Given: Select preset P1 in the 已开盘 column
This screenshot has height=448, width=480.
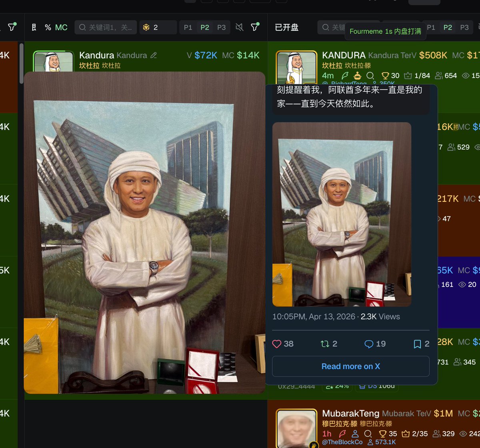Looking at the screenshot, I should (x=431, y=27).
